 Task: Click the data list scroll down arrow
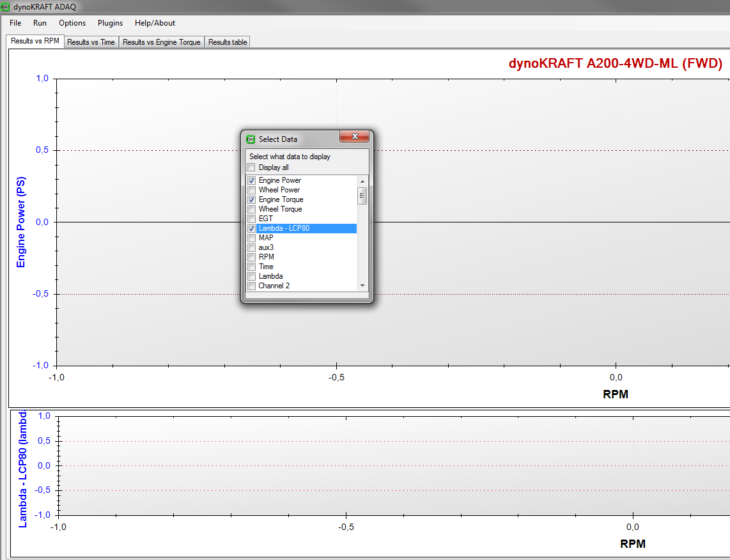pyautogui.click(x=362, y=286)
